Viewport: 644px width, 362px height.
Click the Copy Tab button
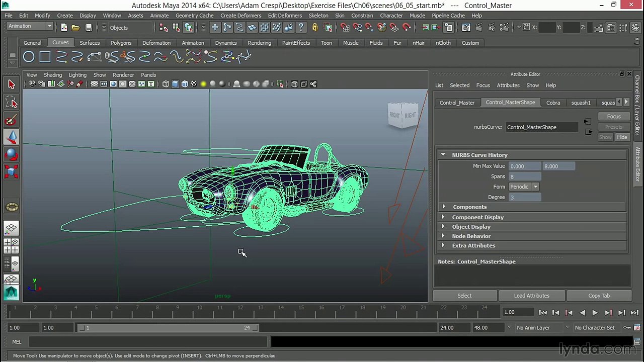[599, 296]
